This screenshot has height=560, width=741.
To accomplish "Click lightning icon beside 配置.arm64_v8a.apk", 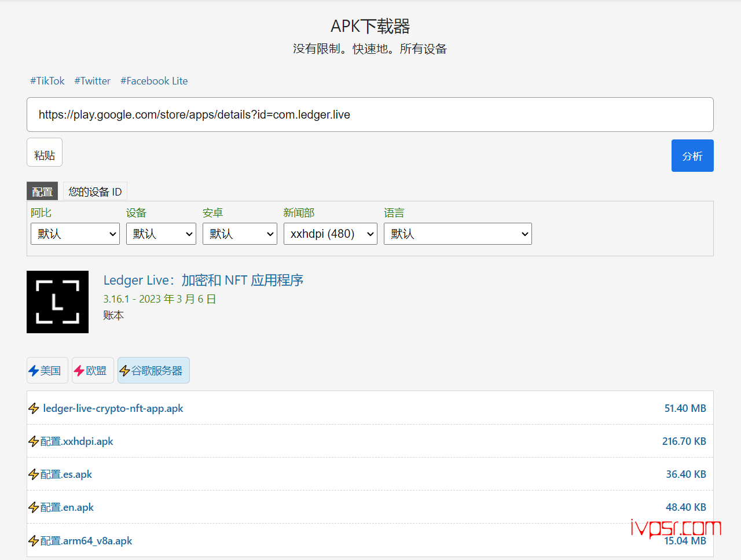I will coord(34,541).
